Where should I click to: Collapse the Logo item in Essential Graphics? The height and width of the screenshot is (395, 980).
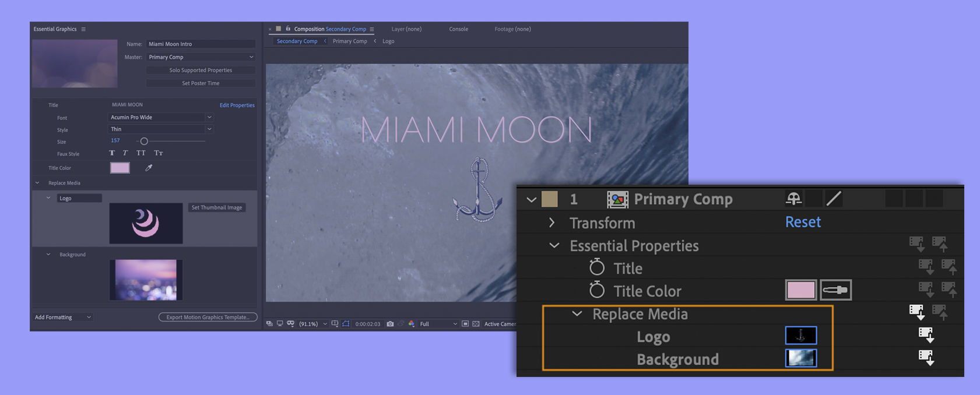coord(48,198)
